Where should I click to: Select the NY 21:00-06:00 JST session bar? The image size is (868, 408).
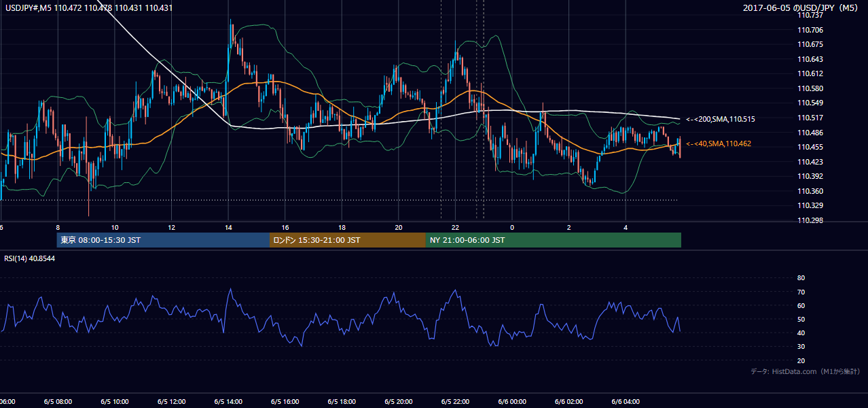[554, 240]
